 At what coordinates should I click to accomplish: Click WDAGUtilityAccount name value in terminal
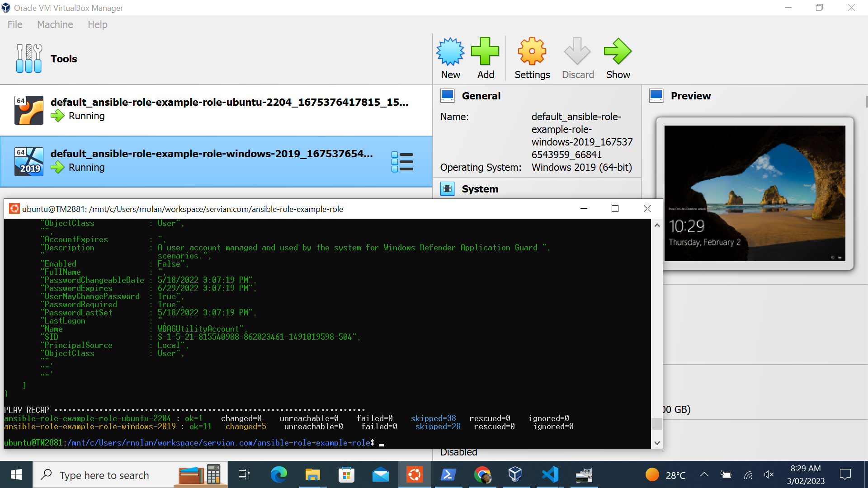click(200, 329)
